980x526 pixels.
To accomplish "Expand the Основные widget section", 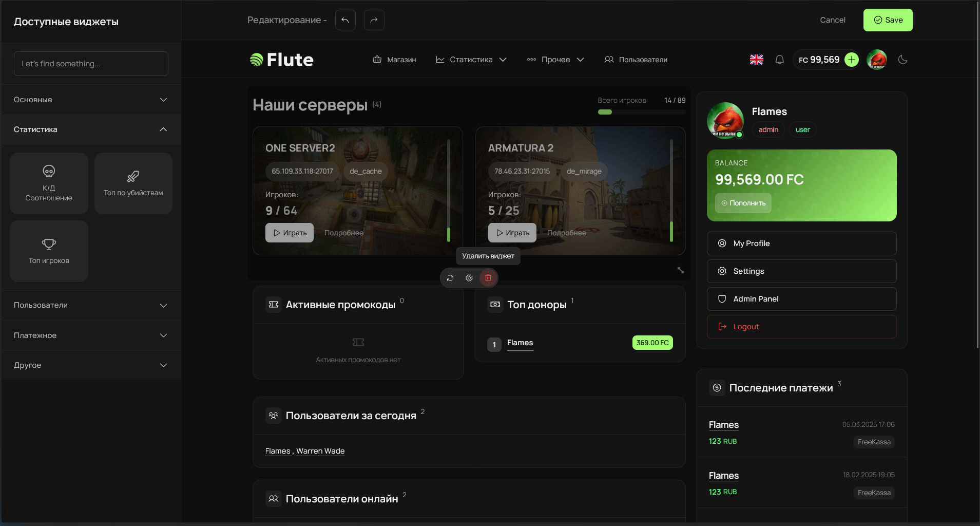I will [91, 100].
